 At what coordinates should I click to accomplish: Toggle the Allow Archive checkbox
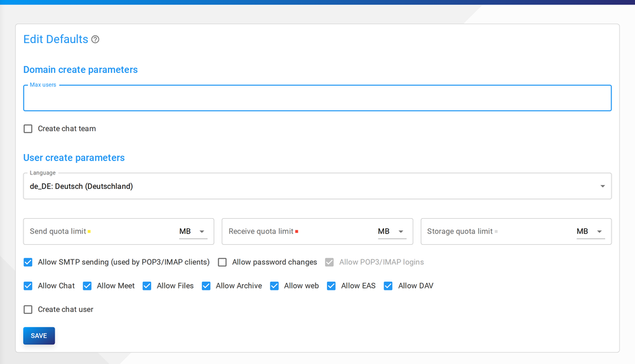tap(206, 286)
